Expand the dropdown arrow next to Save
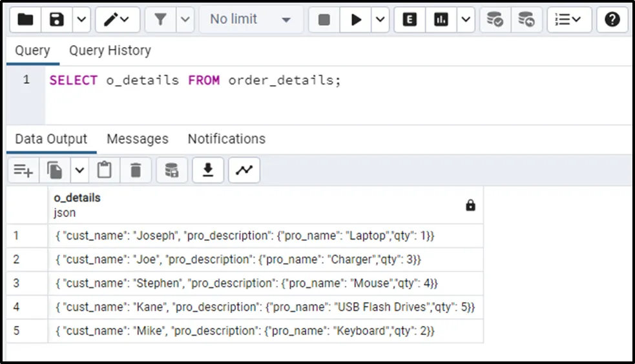Screen dimensions: 635x364 coord(81,19)
